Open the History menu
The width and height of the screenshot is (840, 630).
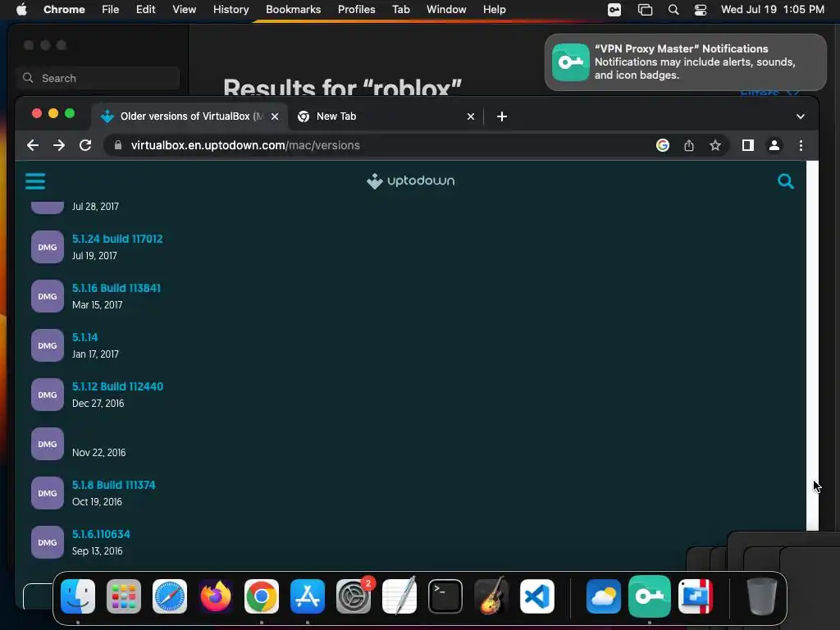231,10
